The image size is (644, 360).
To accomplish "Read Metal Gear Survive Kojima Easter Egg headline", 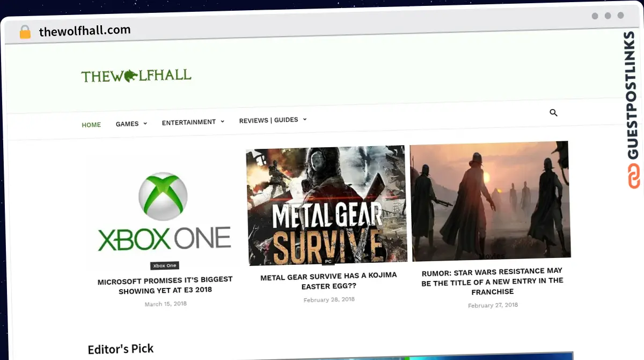I will coord(328,281).
